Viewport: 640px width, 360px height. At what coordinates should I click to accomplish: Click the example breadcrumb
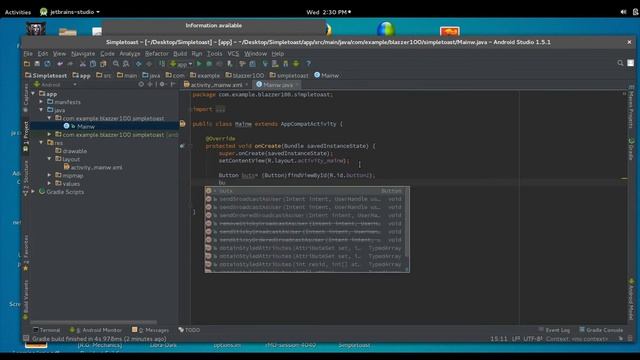point(205,76)
